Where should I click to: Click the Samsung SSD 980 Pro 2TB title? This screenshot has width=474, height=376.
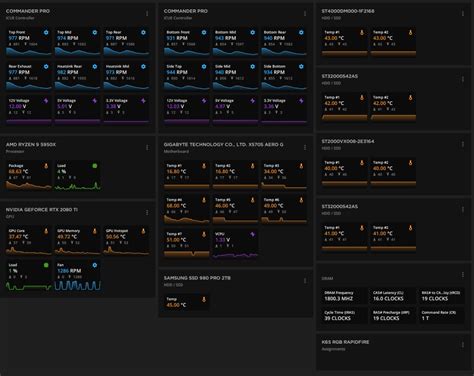coord(197,278)
